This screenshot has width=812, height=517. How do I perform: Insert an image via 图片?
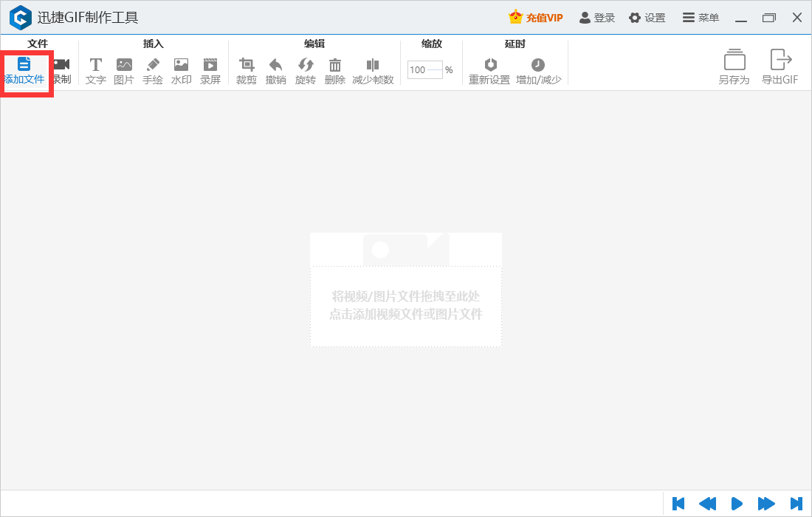(x=124, y=72)
